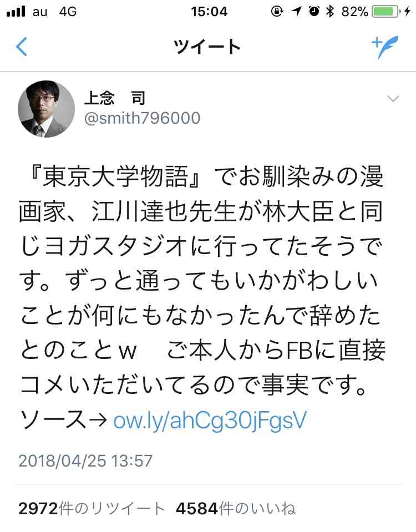416x532 pixels.
Task: Tap the timestamp 2018/04/25 13:57
Action: tap(85, 461)
